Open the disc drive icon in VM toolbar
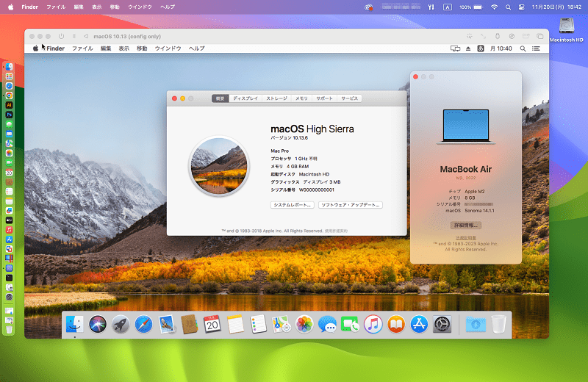Image resolution: width=588 pixels, height=382 pixels. pyautogui.click(x=512, y=36)
